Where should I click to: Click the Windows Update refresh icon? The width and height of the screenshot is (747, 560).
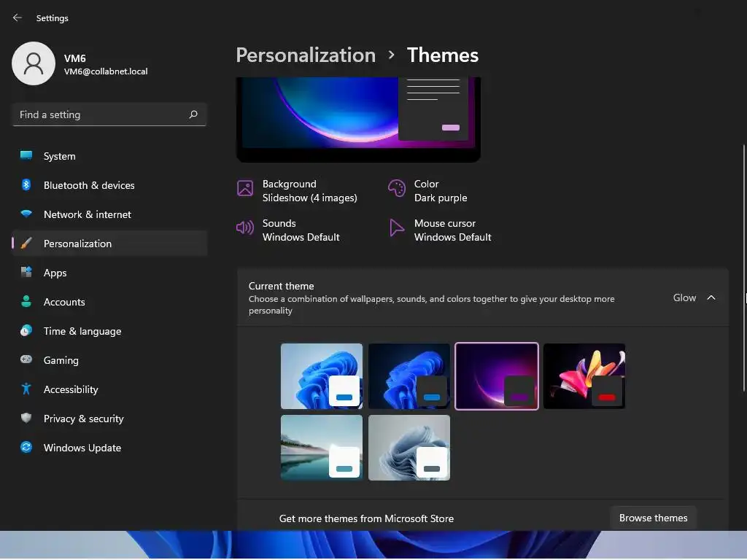coord(26,447)
